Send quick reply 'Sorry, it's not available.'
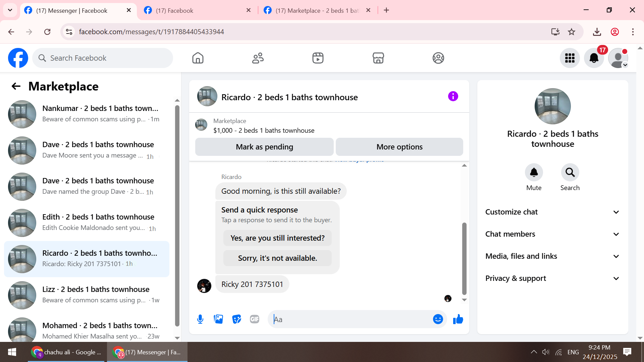Image resolution: width=644 pixels, height=362 pixels. (x=277, y=258)
